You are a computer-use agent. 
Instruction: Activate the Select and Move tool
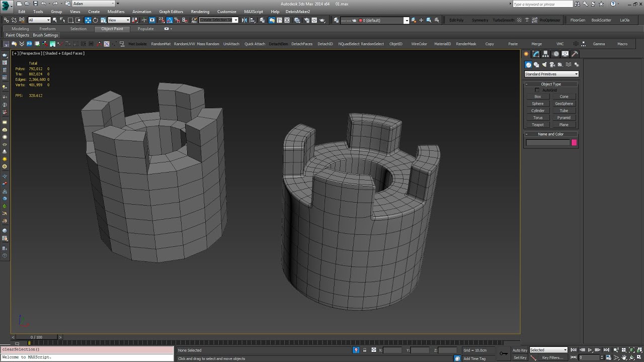88,20
